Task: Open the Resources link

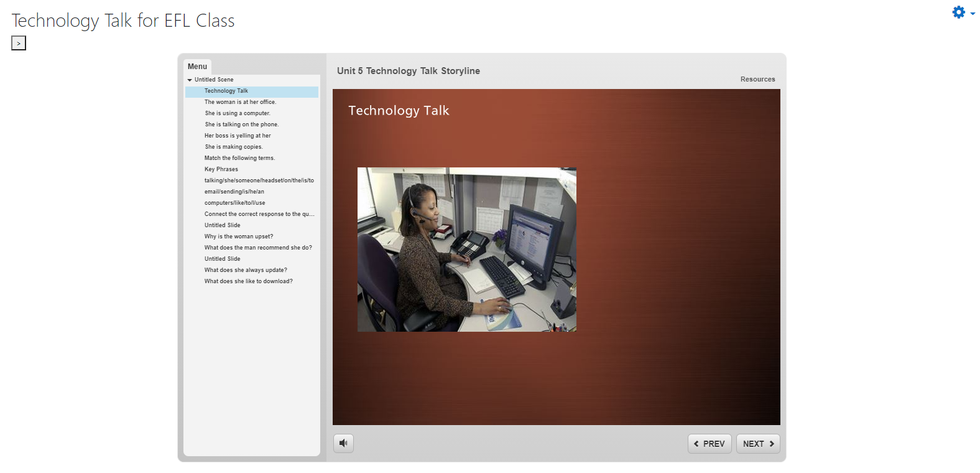Action: click(x=757, y=79)
